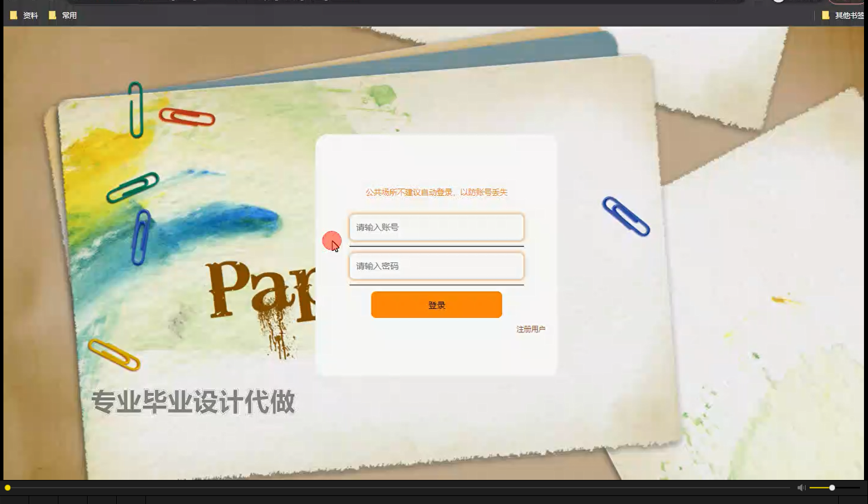The image size is (868, 504).
Task: Click the yellow playhead on the seek bar
Action: coord(8,486)
